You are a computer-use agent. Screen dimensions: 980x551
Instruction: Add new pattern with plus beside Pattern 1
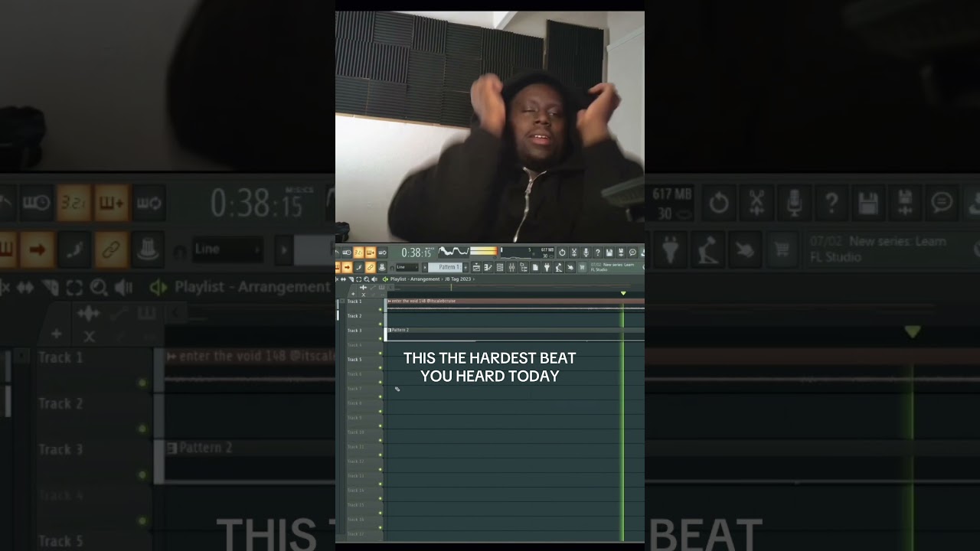(x=465, y=267)
